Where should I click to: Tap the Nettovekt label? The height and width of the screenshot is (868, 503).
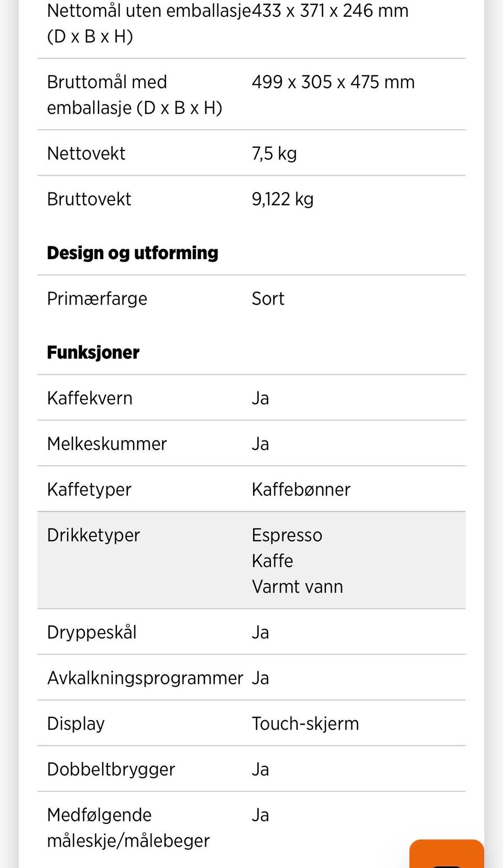[86, 154]
